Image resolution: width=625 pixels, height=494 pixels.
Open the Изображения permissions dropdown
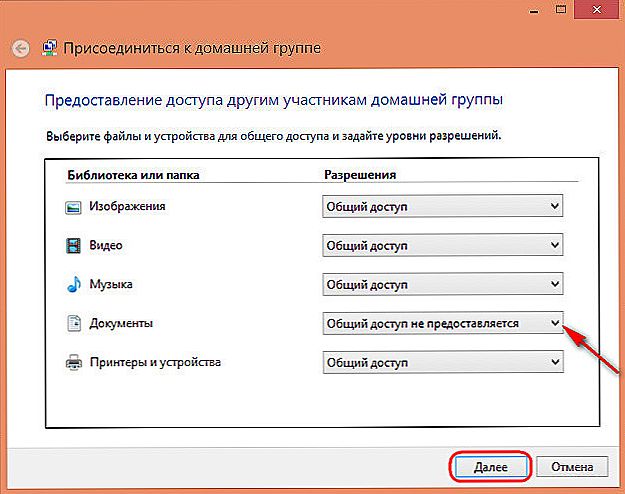(x=442, y=206)
